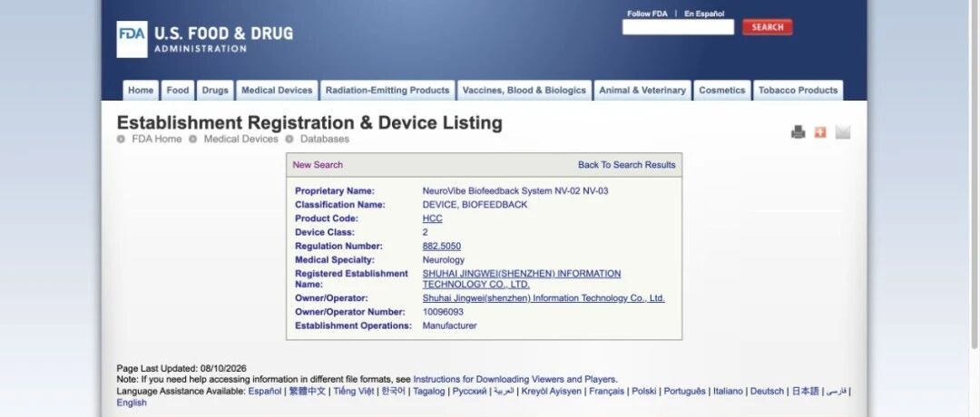Open the Medical Devices tab
This screenshot has width=980, height=417.
coord(277,90)
